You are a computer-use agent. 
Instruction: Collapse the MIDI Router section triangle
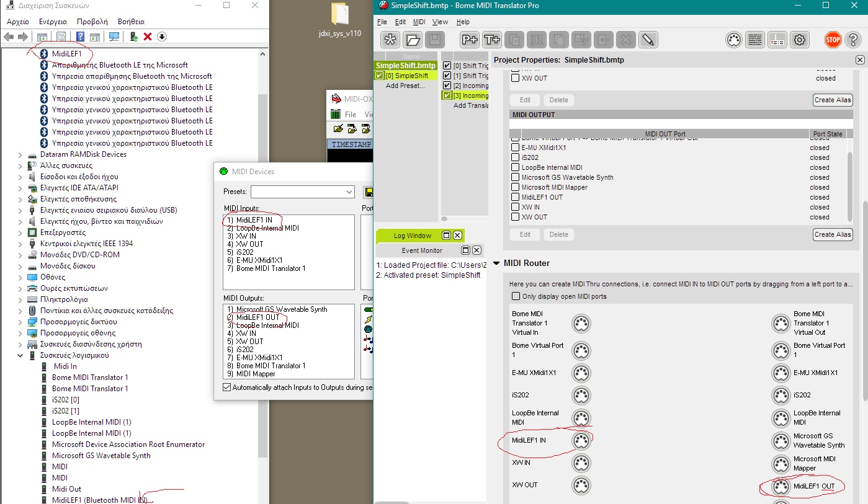coord(496,263)
